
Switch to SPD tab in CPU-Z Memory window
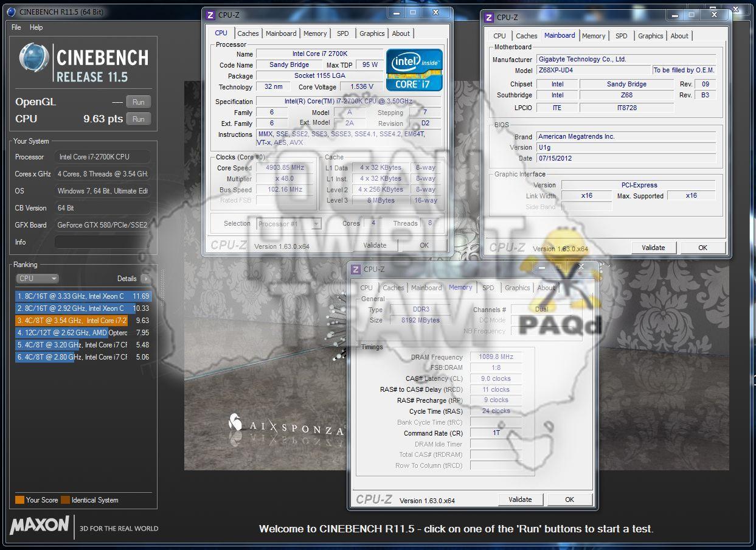pos(488,288)
